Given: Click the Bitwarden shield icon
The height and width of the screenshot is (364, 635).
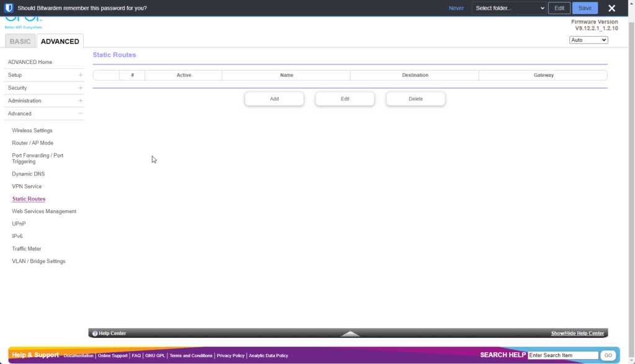Looking at the screenshot, I should pos(9,8).
